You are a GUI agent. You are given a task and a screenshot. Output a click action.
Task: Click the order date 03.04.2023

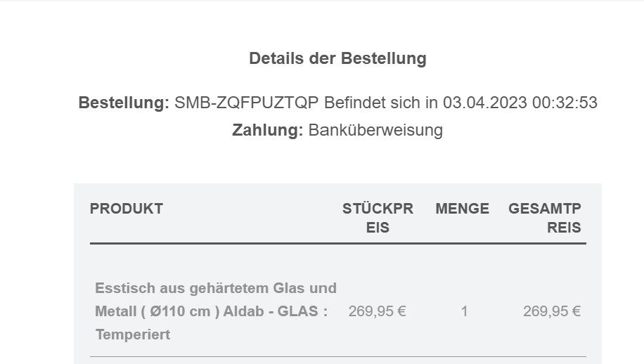pyautogui.click(x=485, y=103)
